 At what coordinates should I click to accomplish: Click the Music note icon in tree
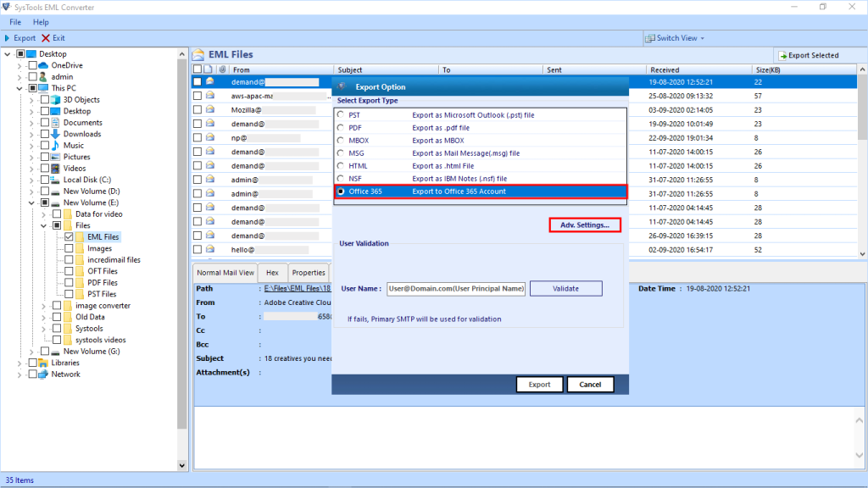tap(55, 146)
